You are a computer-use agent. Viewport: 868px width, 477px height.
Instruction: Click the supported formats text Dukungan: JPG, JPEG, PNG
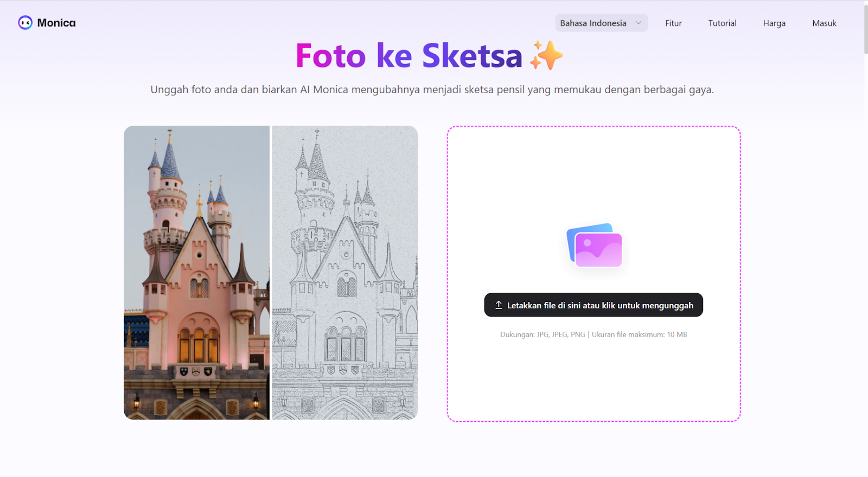[542, 334]
